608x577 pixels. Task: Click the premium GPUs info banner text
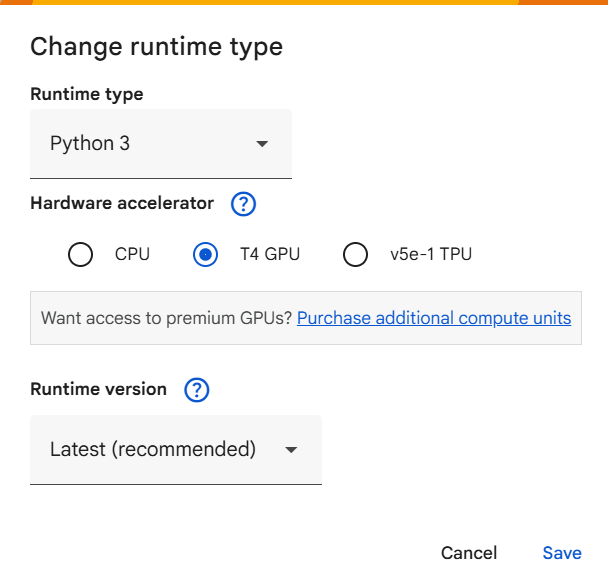coord(166,318)
